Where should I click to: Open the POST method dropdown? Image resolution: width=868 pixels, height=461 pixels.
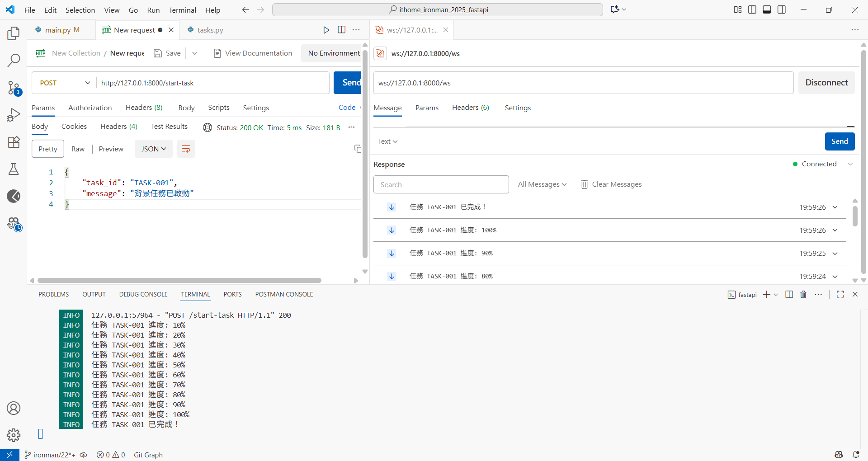[x=64, y=83]
